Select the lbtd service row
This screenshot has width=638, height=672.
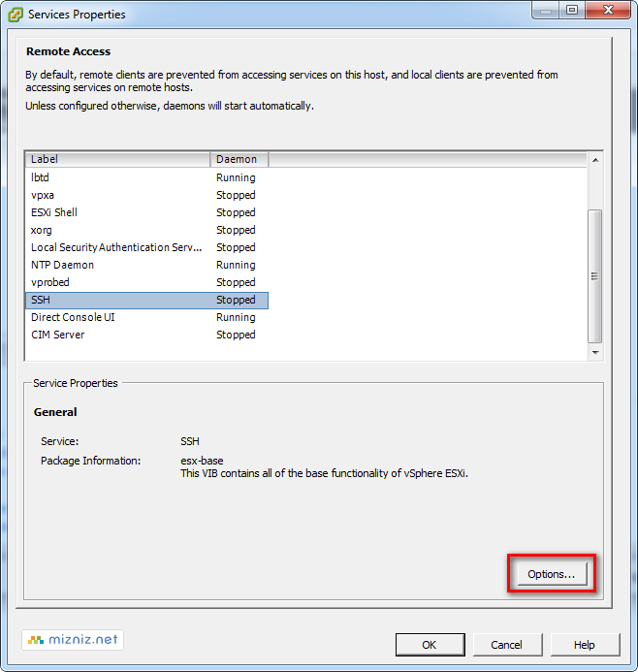pyautogui.click(x=146, y=177)
